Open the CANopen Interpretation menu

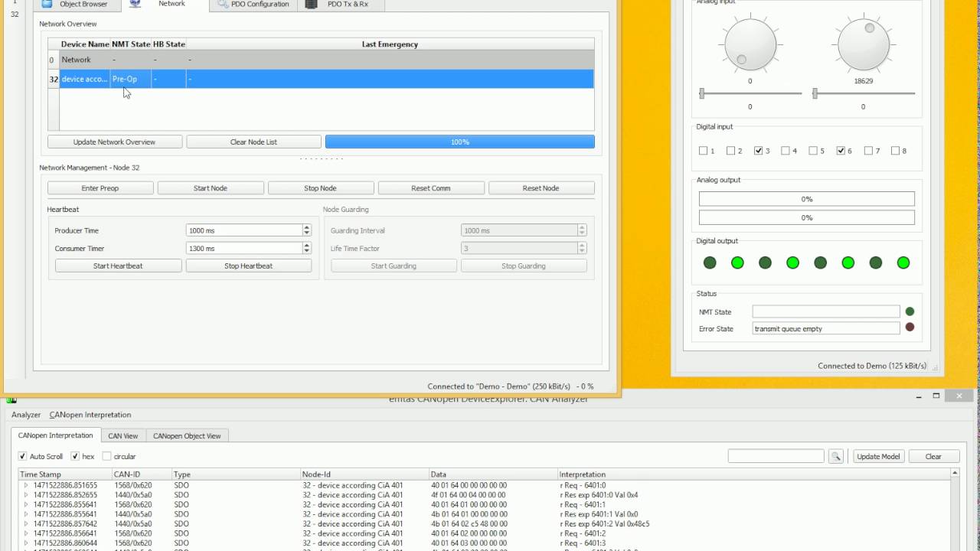(x=90, y=415)
